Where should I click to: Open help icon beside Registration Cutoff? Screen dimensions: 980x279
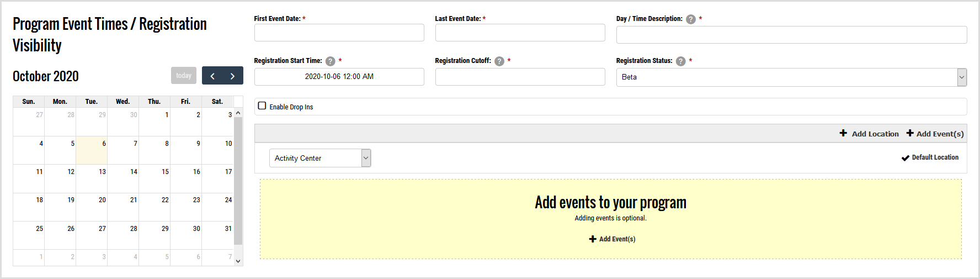pyautogui.click(x=499, y=61)
